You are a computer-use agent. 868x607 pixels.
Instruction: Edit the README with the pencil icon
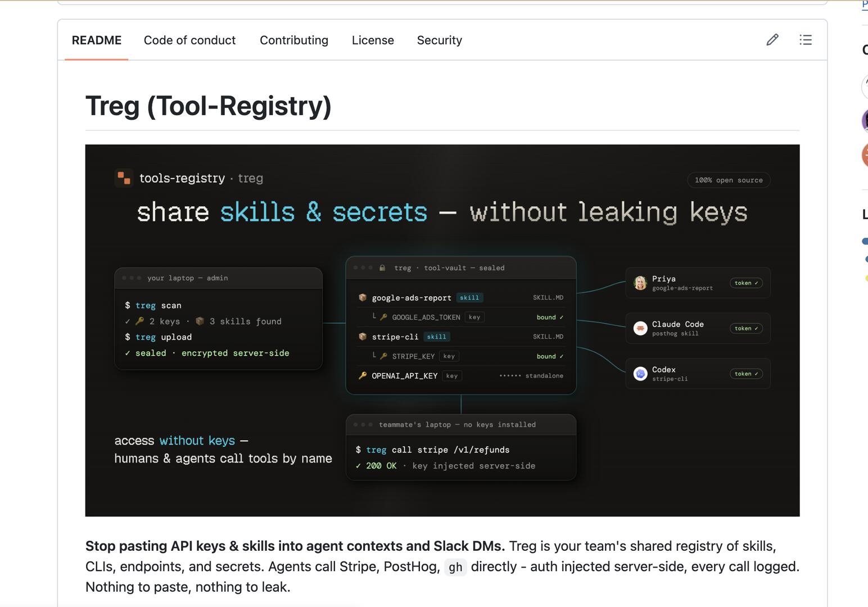coord(772,39)
